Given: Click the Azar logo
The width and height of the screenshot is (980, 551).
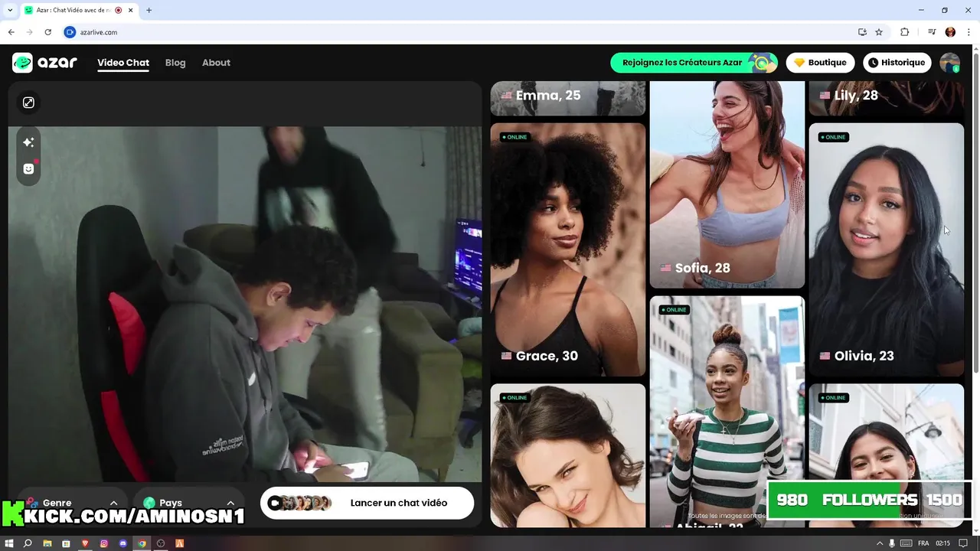Looking at the screenshot, I should [44, 63].
